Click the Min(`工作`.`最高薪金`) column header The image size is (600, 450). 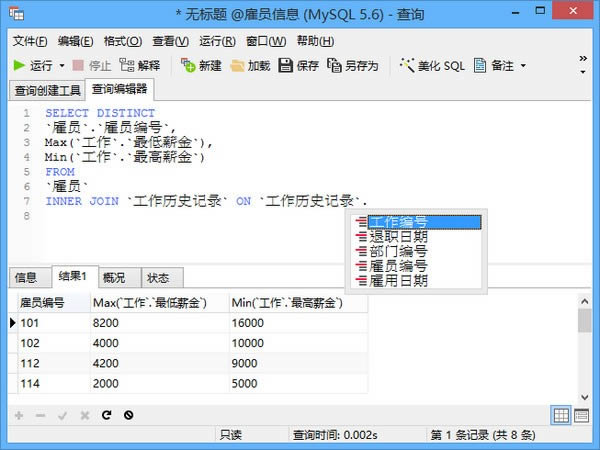click(298, 303)
